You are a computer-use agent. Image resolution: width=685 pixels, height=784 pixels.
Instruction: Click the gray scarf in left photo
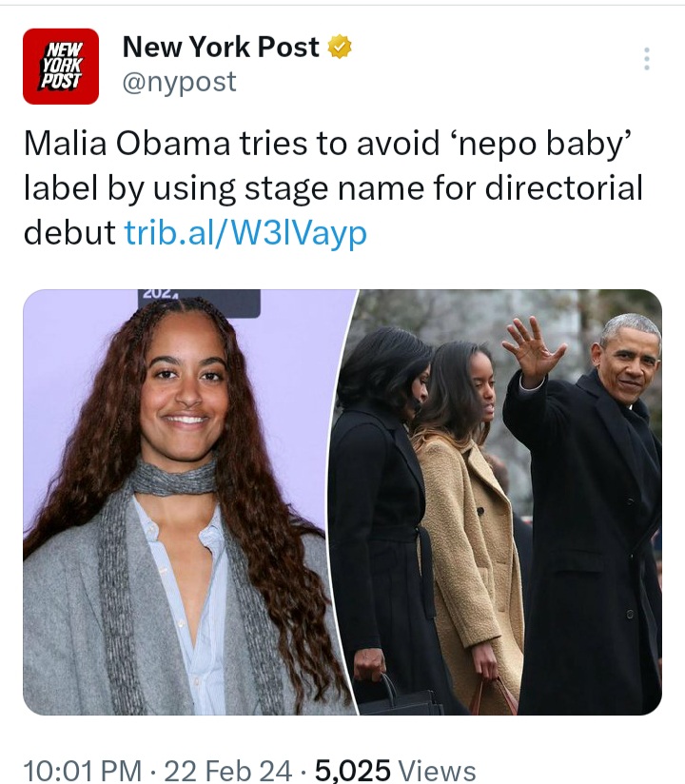click(x=172, y=479)
